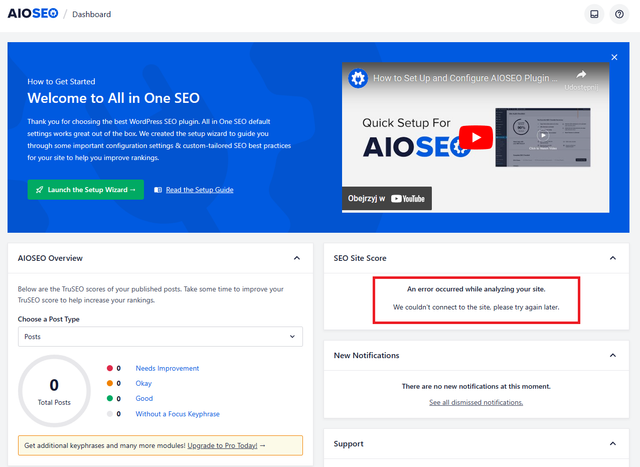The height and width of the screenshot is (467, 640).
Task: Click the 'How to Get Started' text
Action: click(61, 82)
